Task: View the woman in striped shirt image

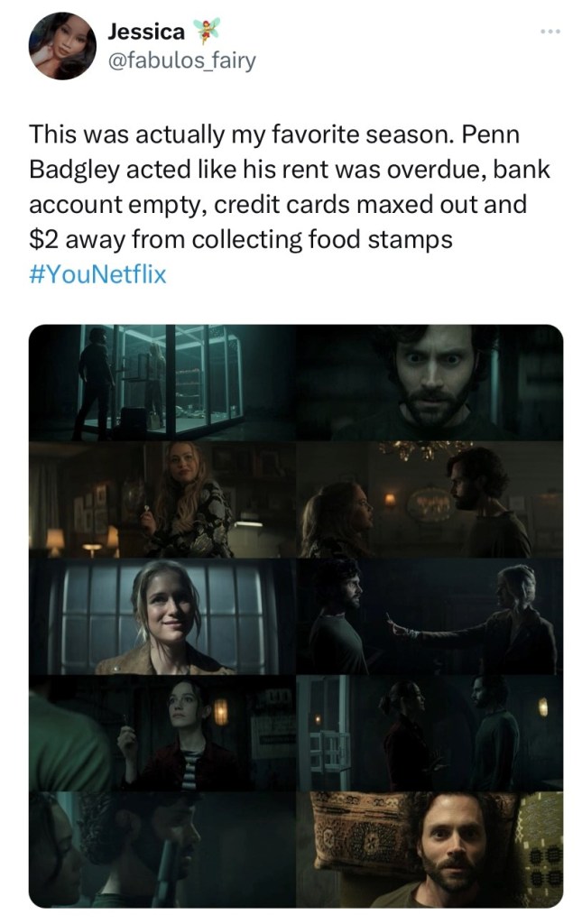Action: (x=162, y=733)
